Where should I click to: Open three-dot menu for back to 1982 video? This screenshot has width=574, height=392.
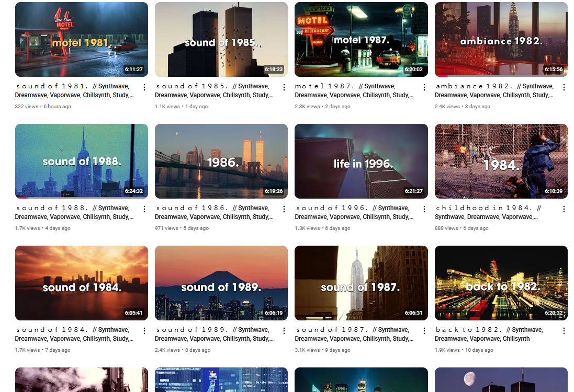coord(564,330)
